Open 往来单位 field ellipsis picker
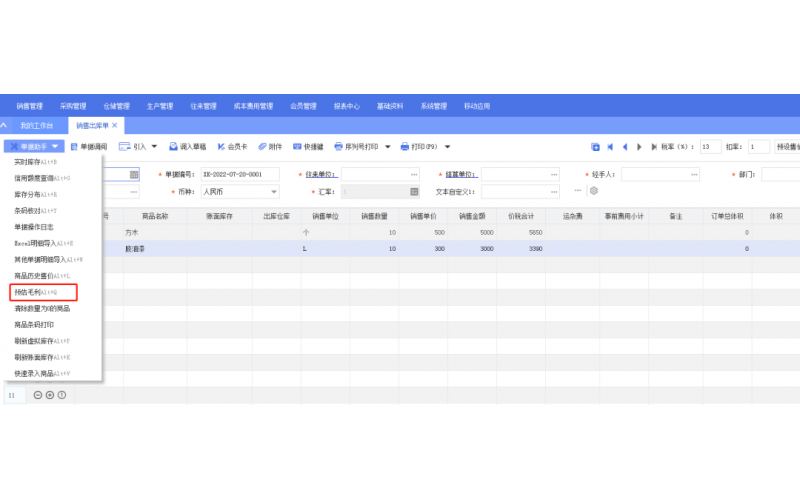 pyautogui.click(x=414, y=174)
